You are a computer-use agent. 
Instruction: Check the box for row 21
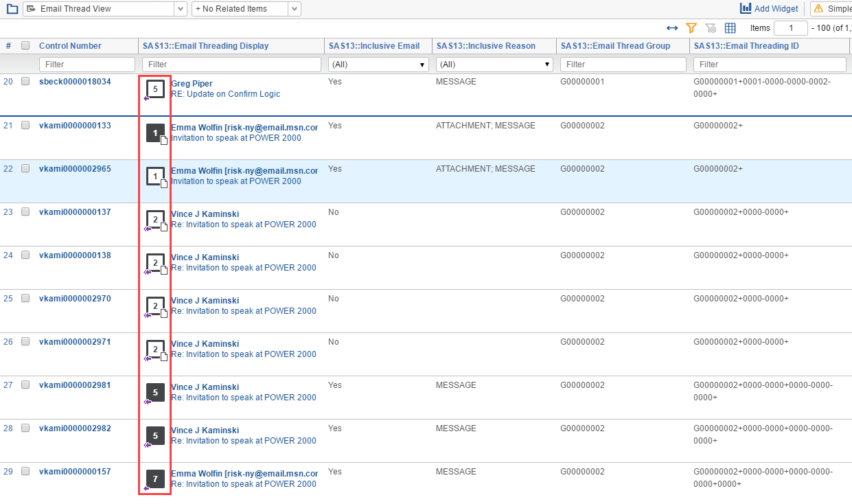click(x=25, y=125)
